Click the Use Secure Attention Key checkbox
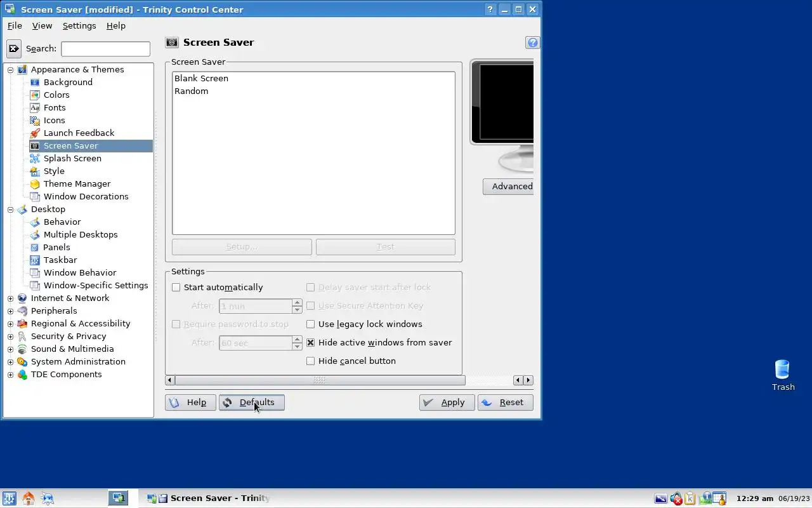The image size is (812, 508). (x=310, y=305)
